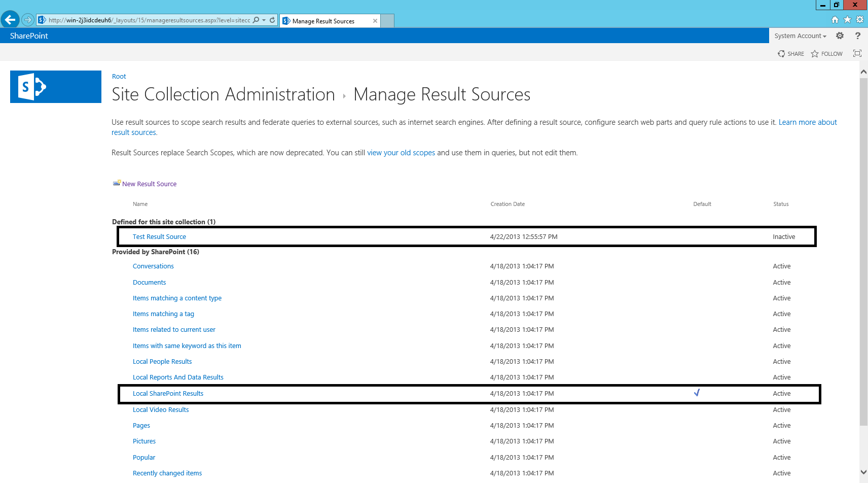
Task: Click the SharePoint site logo
Action: [56, 87]
